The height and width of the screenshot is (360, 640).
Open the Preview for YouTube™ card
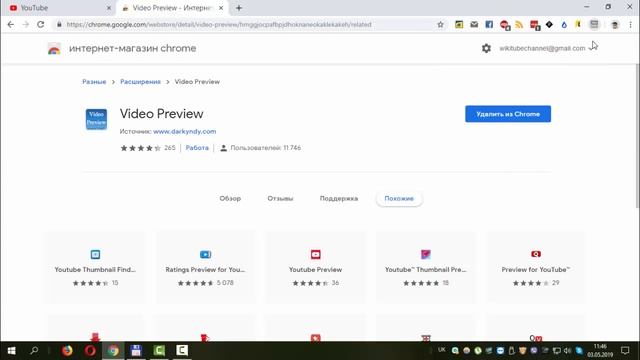click(536, 267)
